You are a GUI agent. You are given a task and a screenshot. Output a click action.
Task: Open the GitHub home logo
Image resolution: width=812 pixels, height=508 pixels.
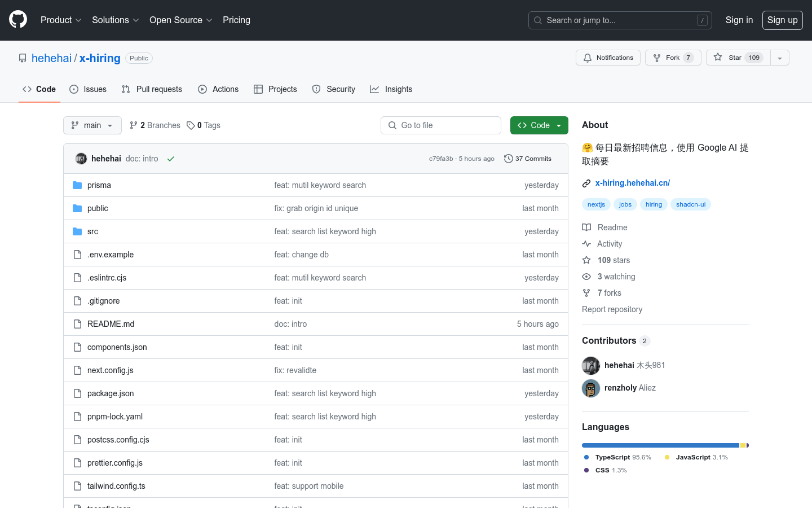[18, 20]
